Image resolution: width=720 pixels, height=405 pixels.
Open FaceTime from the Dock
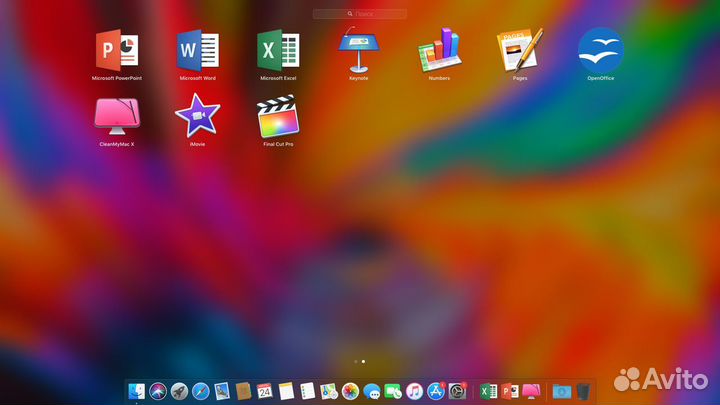point(393,392)
